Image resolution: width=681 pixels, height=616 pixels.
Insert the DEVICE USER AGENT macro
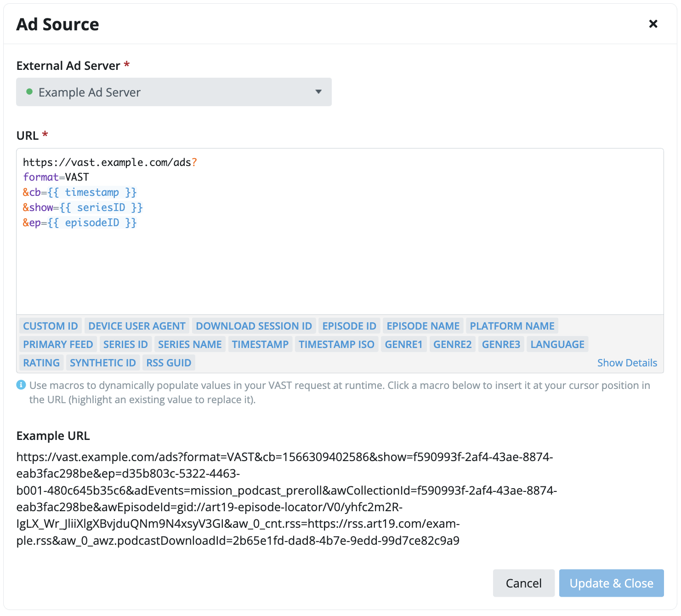coord(137,326)
